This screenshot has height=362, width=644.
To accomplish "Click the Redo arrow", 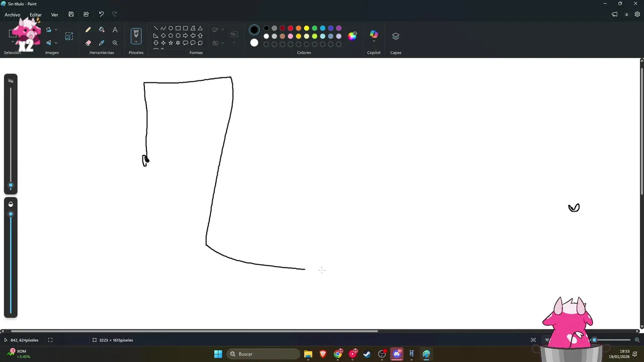I will [115, 15].
